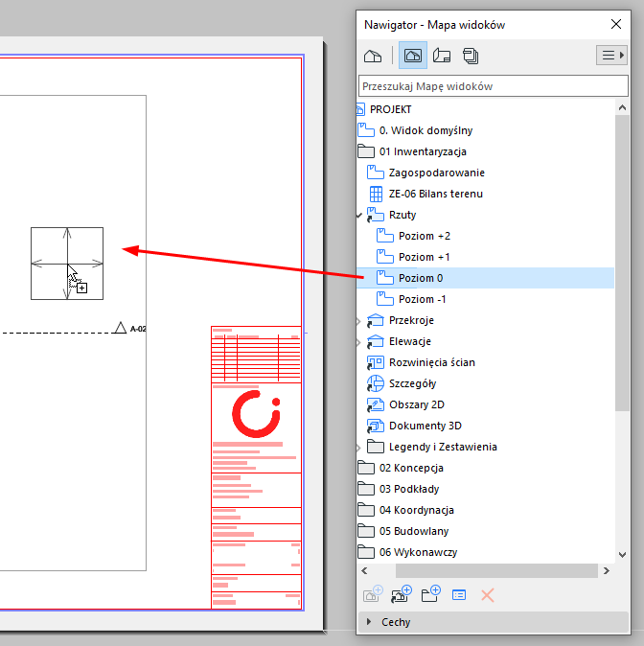
Task: Collapse the Rzuty folder
Action: coord(359,215)
